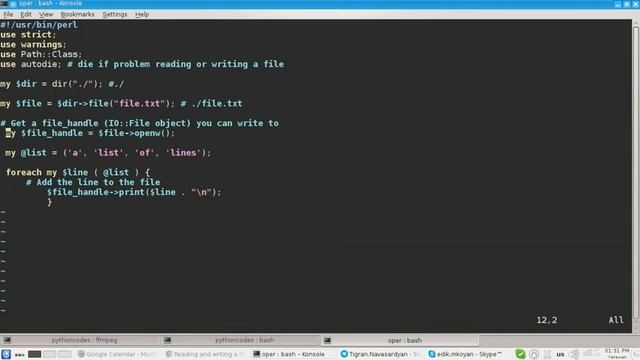The height and width of the screenshot is (360, 640).
Task: Open the Bookmarks menu
Action: pos(77,14)
